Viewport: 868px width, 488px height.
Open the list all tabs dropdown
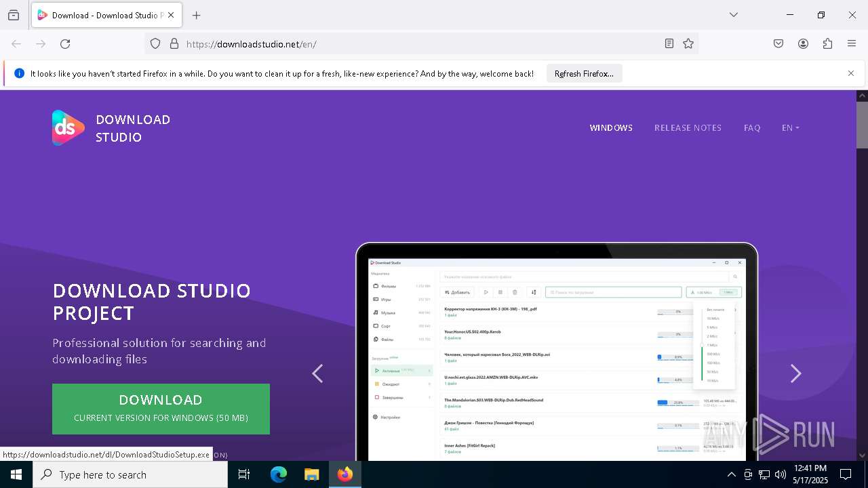(734, 15)
